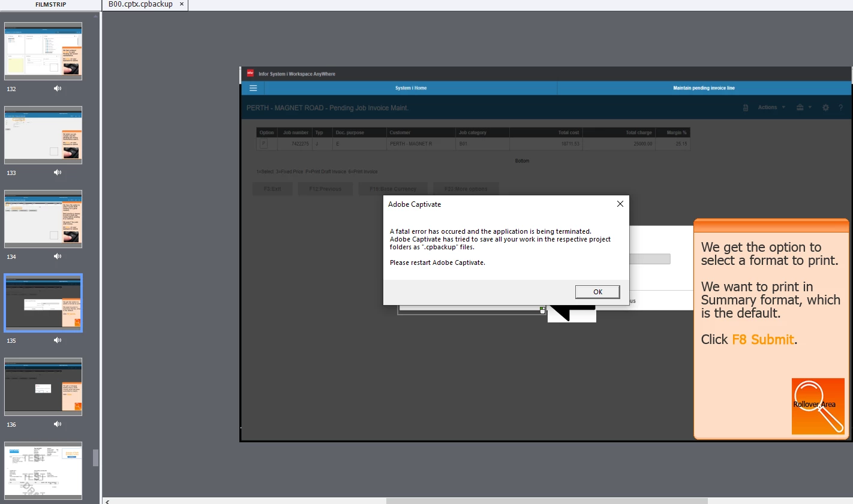Select the invoice document slide thumbnail below 136

pyautogui.click(x=43, y=470)
